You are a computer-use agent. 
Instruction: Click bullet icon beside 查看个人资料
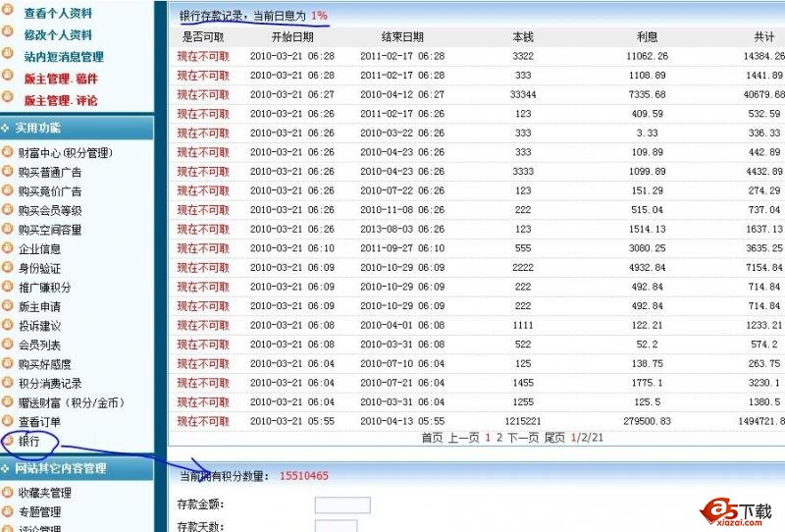click(x=8, y=10)
